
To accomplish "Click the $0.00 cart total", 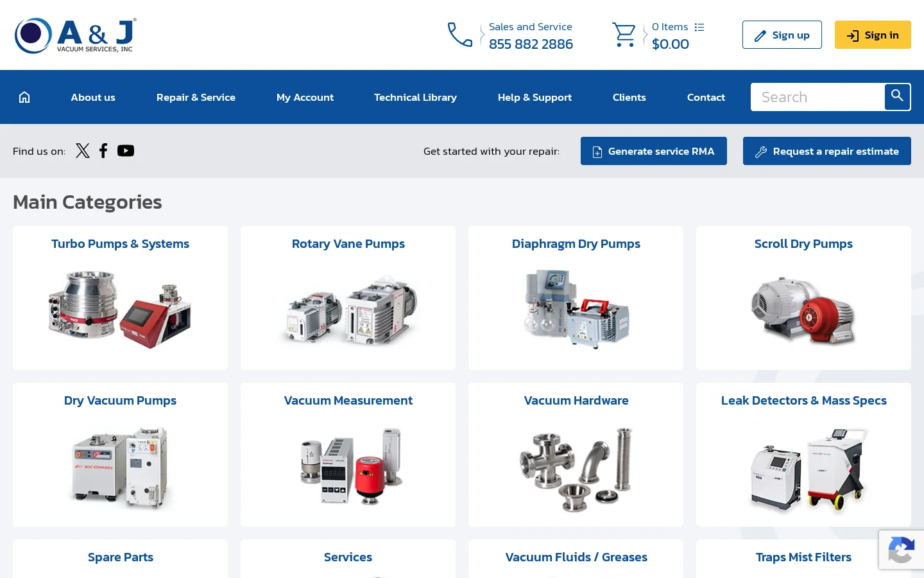I will [x=670, y=44].
